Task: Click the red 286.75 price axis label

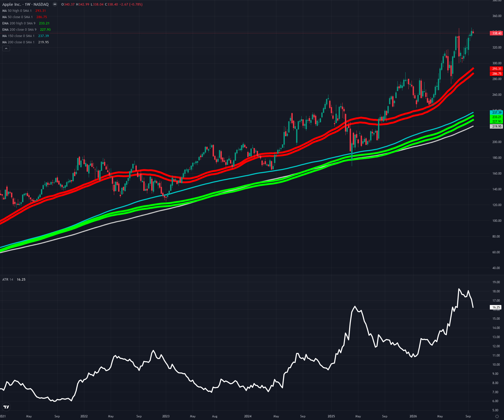Action: (496, 74)
